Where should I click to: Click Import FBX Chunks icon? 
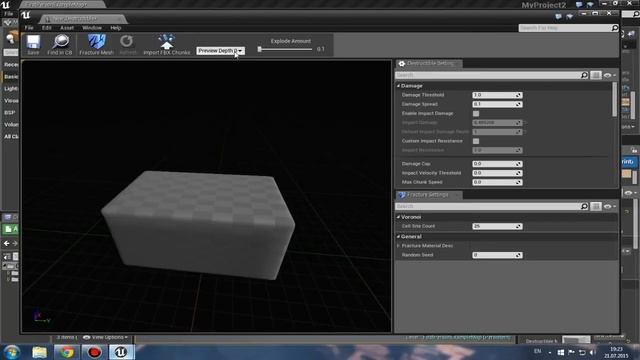click(167, 44)
